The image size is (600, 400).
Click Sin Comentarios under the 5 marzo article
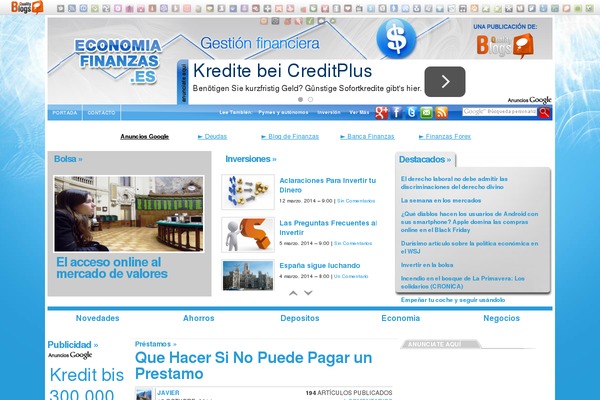coord(353,243)
